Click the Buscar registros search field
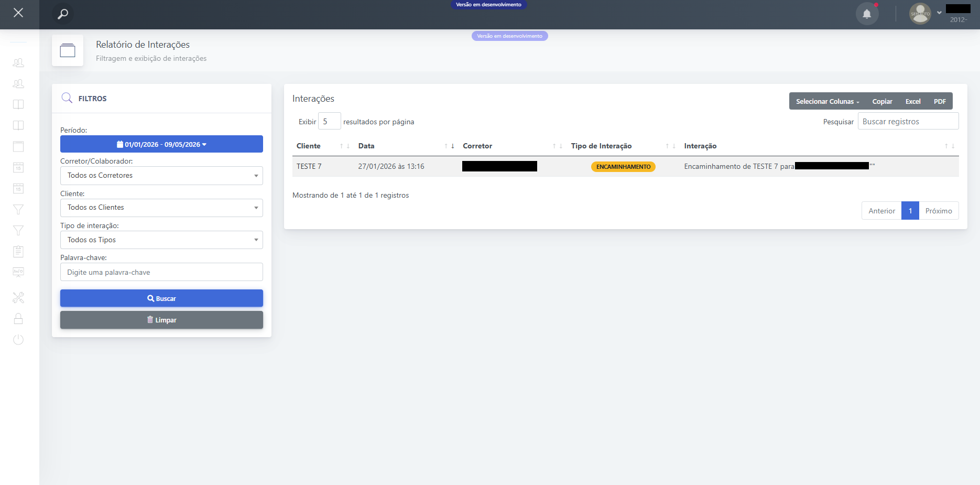The height and width of the screenshot is (485, 980). 908,122
